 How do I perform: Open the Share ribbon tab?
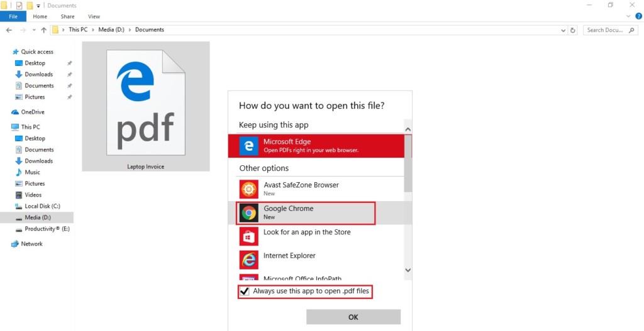(67, 16)
